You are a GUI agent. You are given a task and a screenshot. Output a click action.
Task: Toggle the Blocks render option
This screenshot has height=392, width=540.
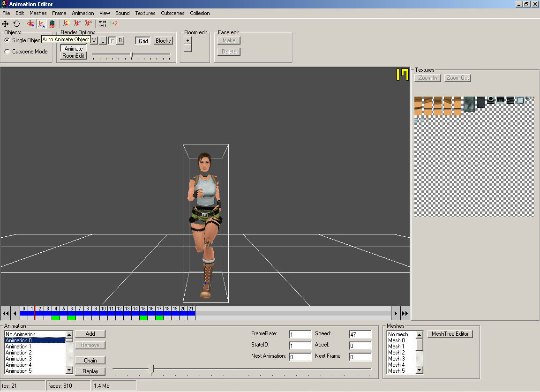[163, 41]
